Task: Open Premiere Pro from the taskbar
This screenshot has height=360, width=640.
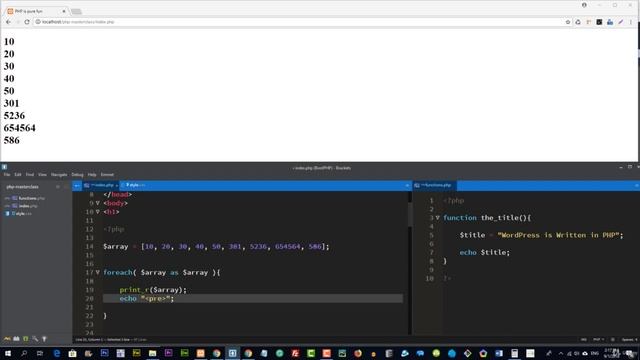Action: click(x=169, y=353)
